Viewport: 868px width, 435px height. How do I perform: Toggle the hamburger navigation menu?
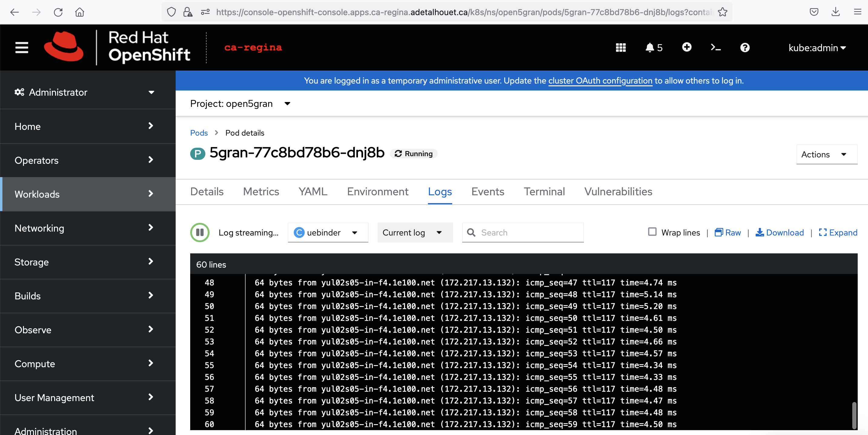(x=22, y=48)
